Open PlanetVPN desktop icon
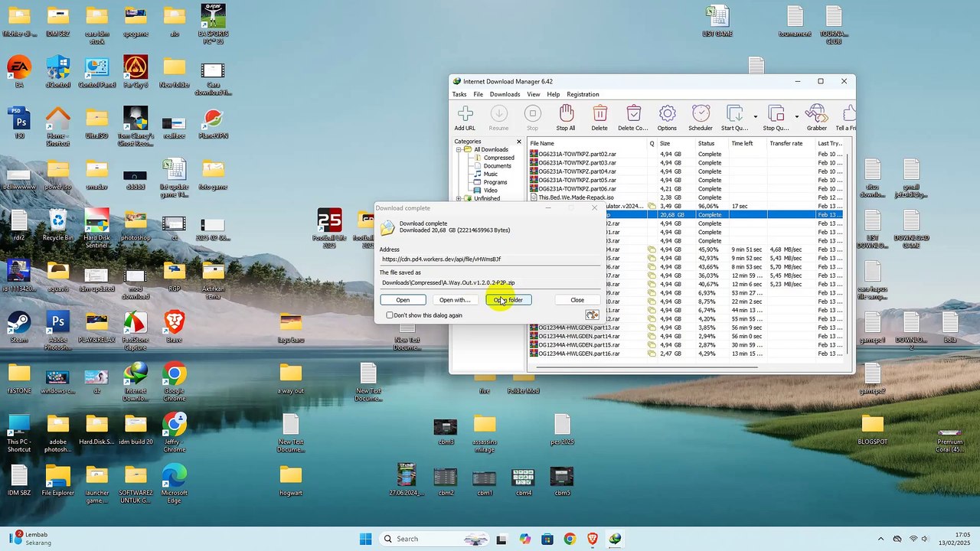Image resolution: width=980 pixels, height=551 pixels. [x=213, y=124]
